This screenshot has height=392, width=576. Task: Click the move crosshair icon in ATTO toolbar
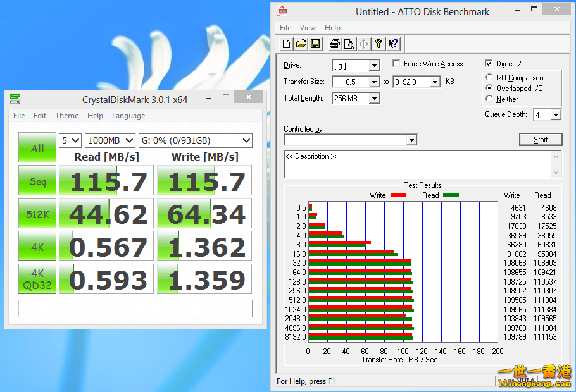click(x=364, y=44)
